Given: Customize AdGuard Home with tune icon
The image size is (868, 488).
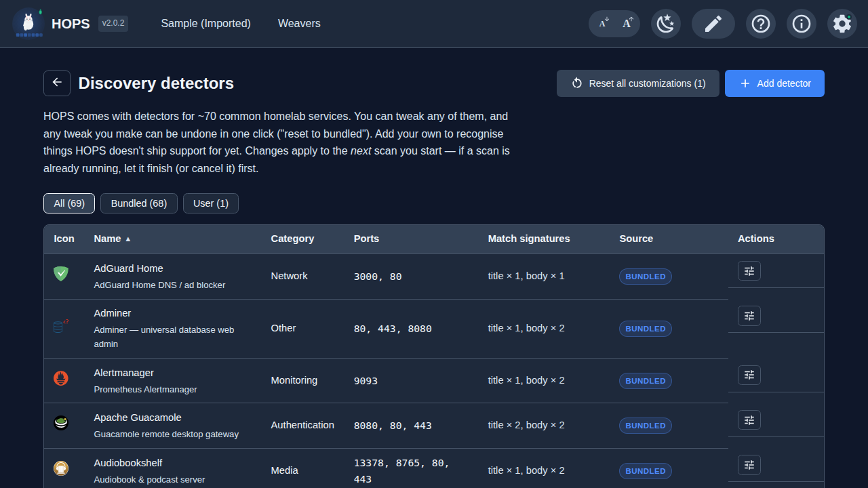Looking at the screenshot, I should [749, 271].
